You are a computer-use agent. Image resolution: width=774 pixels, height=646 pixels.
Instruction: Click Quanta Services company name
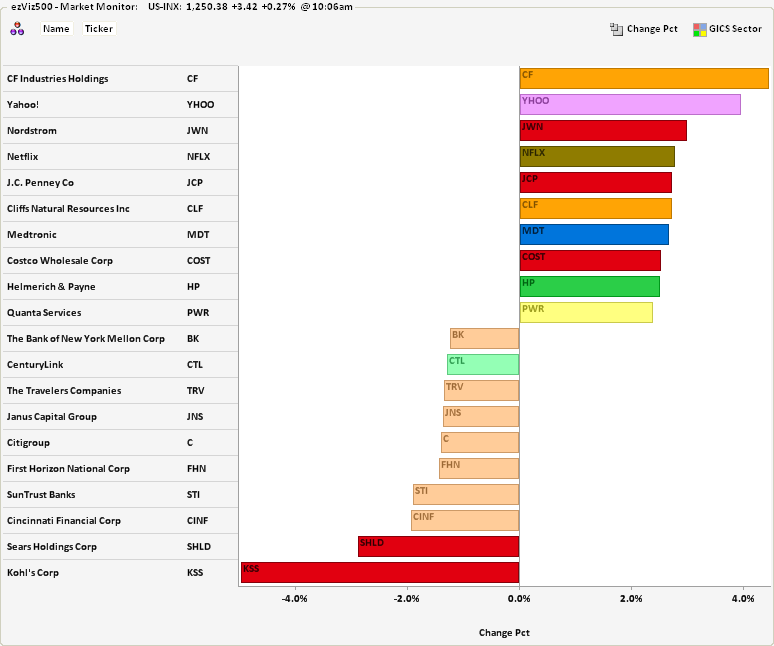(44, 312)
